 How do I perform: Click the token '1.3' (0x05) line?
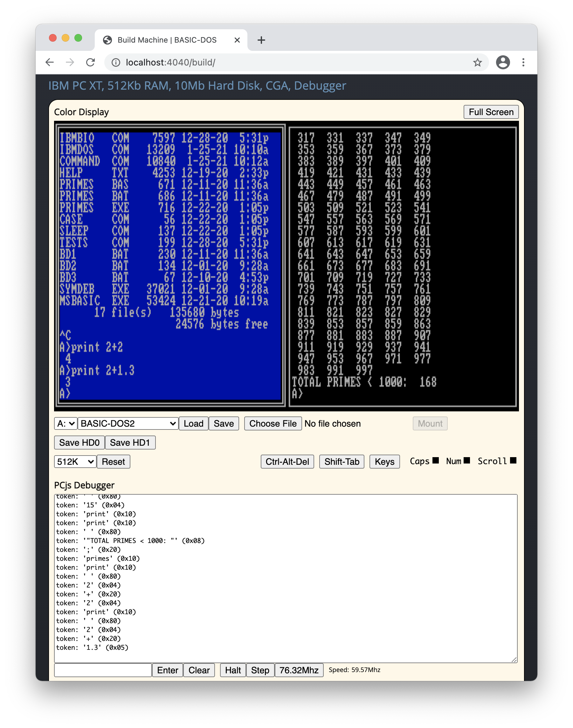point(92,648)
